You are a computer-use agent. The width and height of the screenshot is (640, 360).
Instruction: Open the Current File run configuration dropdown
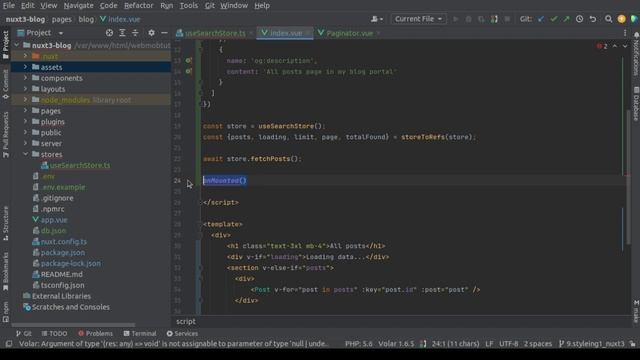coord(418,19)
